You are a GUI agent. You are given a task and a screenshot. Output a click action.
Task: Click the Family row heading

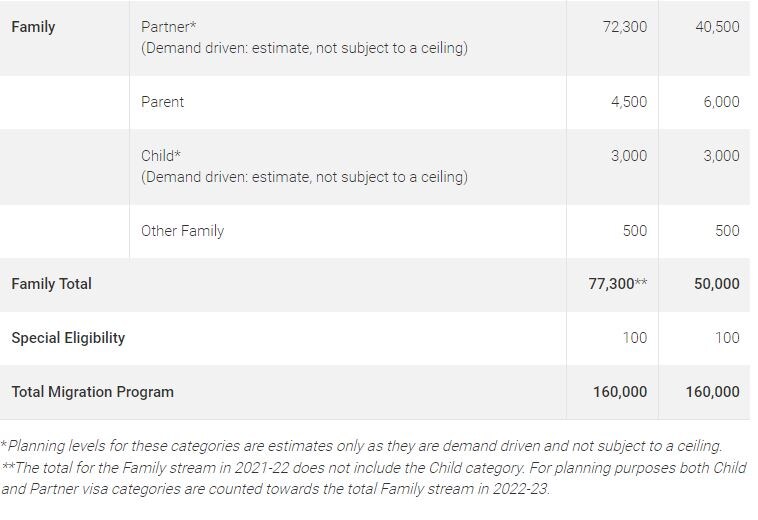pyautogui.click(x=33, y=27)
